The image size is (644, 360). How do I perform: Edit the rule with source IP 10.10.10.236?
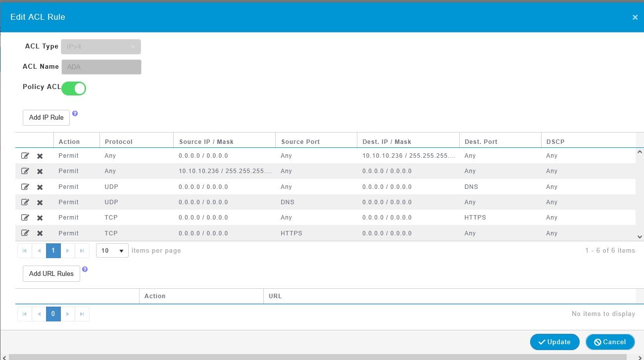[x=25, y=171]
